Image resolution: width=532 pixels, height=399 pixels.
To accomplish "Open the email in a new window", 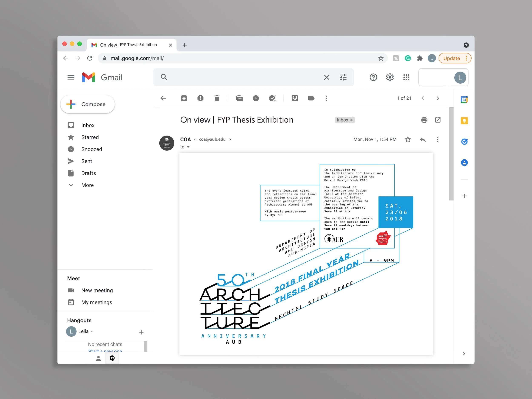I will click(438, 120).
